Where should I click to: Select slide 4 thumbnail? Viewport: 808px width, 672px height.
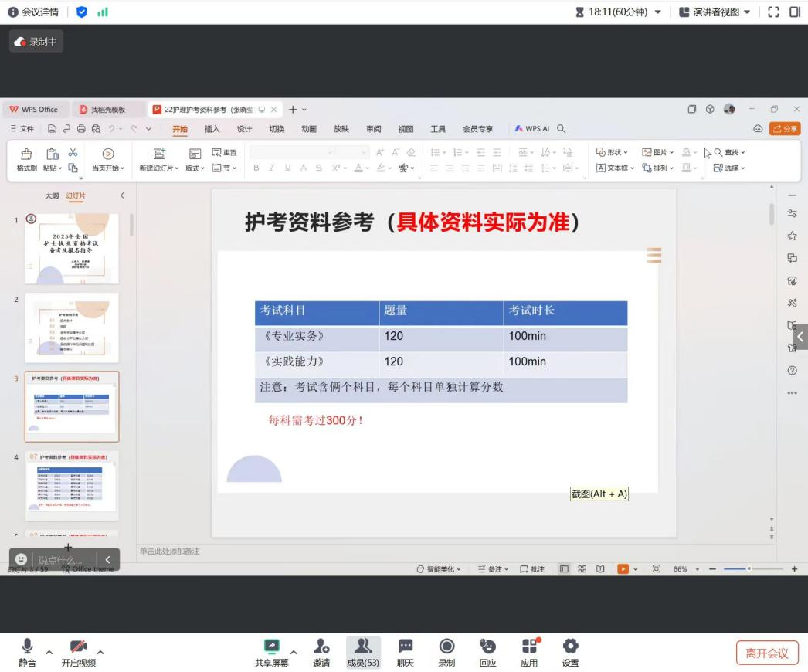[x=72, y=485]
